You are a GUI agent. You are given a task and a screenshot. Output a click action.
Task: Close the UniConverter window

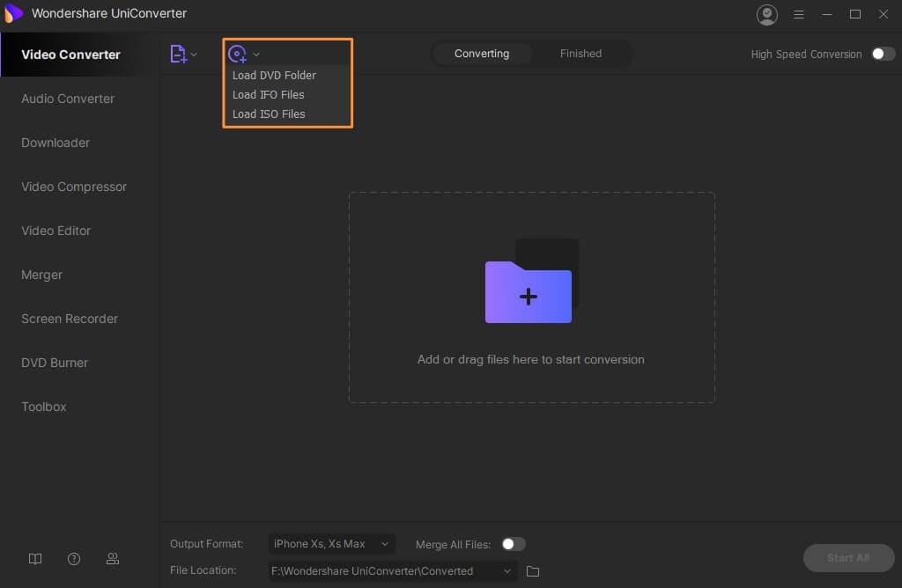tap(883, 14)
